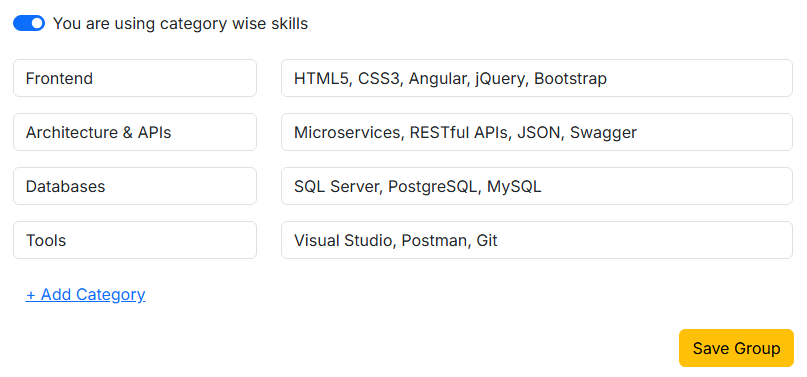This screenshot has width=807, height=377.
Task: Edit the Tools category name field
Action: 135,240
